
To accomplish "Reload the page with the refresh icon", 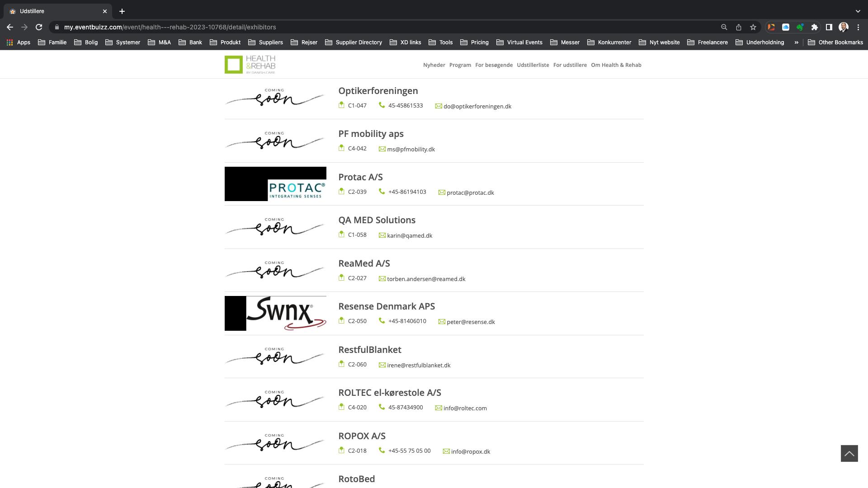I will pos(39,27).
